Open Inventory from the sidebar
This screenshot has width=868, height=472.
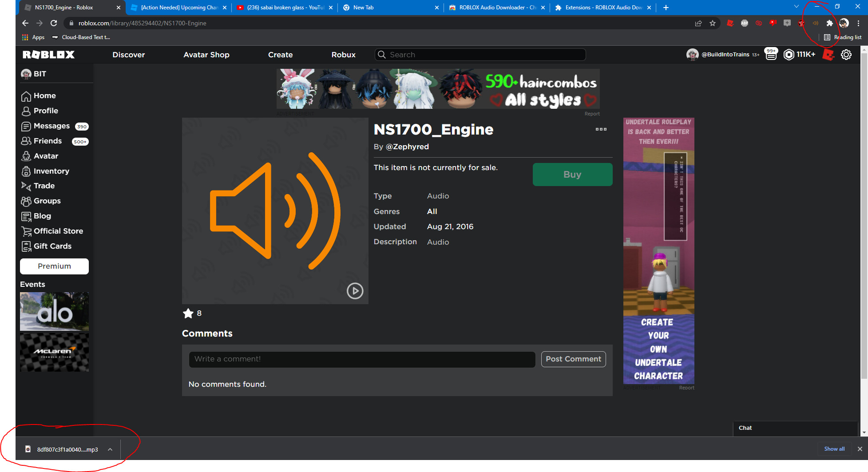tap(51, 171)
